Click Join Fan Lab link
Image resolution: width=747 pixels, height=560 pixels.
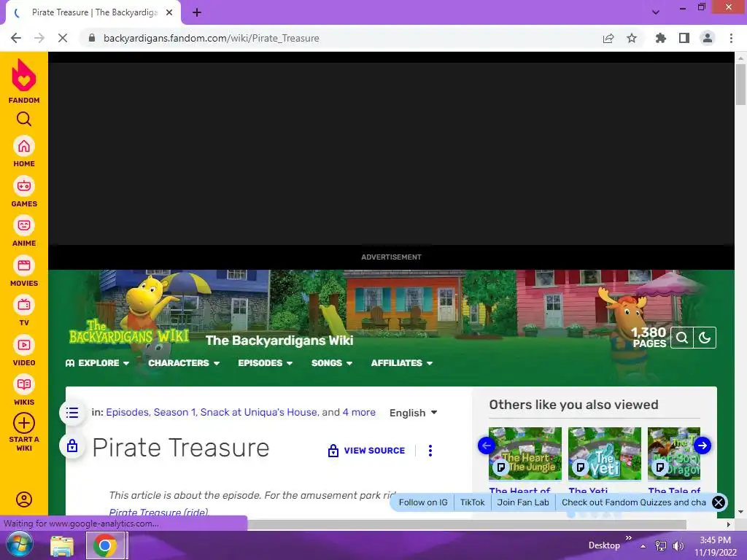(523, 502)
